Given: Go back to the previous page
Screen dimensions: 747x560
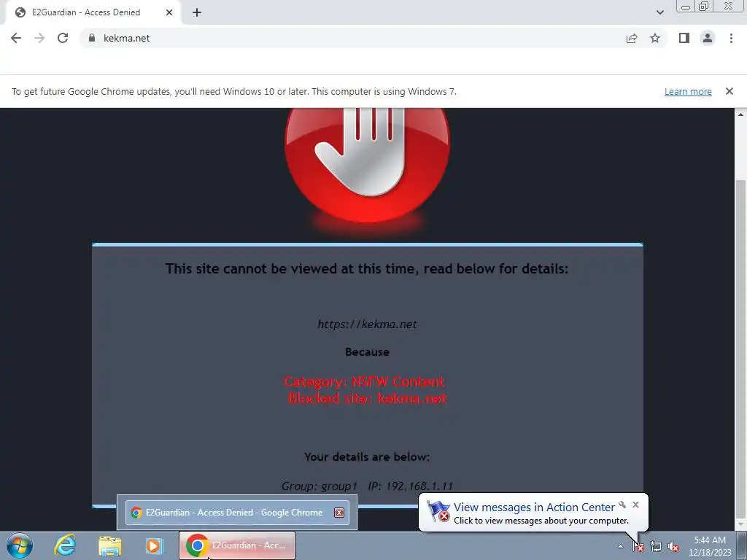Looking at the screenshot, I should tap(16, 38).
